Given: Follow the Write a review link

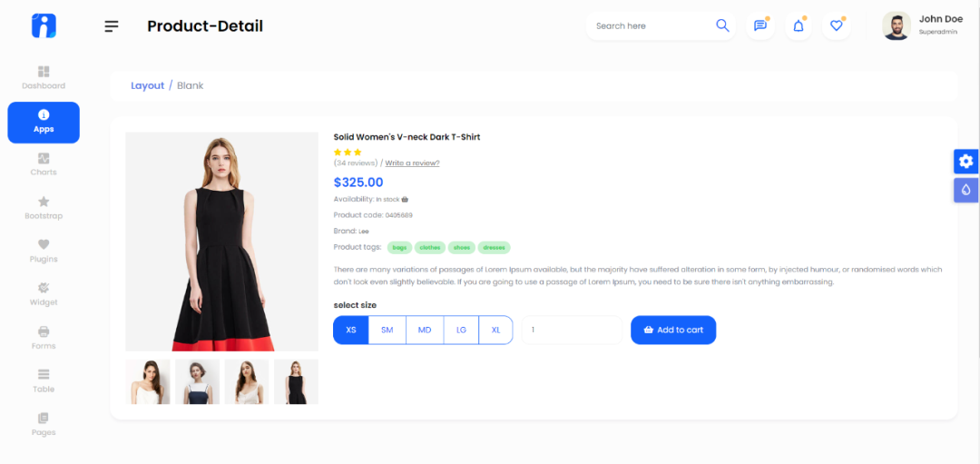Looking at the screenshot, I should point(412,163).
